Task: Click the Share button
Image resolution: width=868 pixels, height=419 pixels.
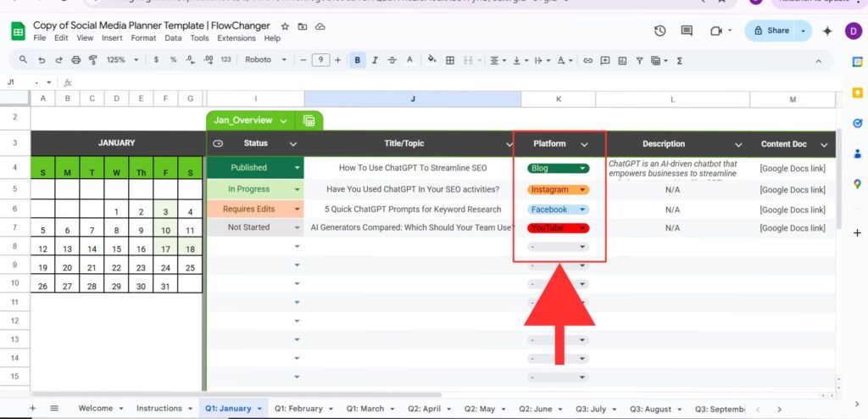Action: [771, 31]
